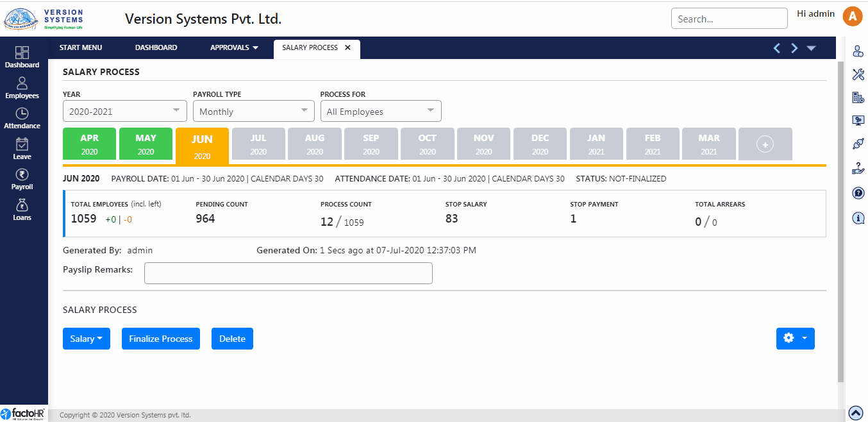Open the question mark help icon
This screenshot has height=422, width=868.
coord(858,193)
